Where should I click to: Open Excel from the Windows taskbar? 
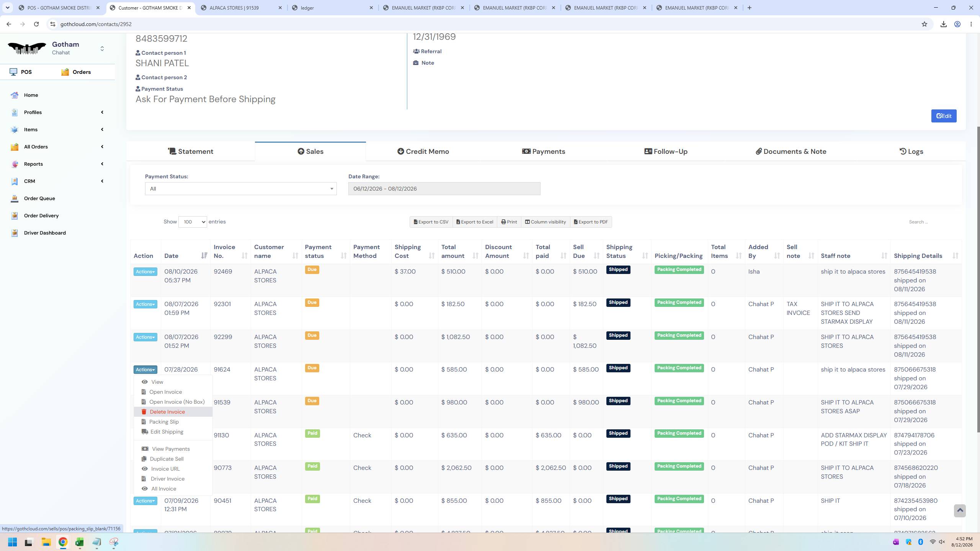[80, 542]
